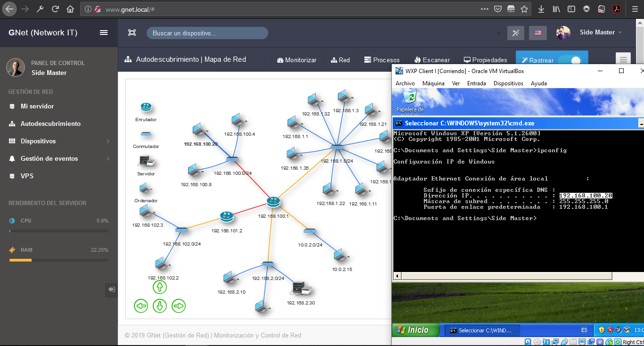Select the switch node 10.0.2.0/24
Screen dimensions: 644x346
310,231
